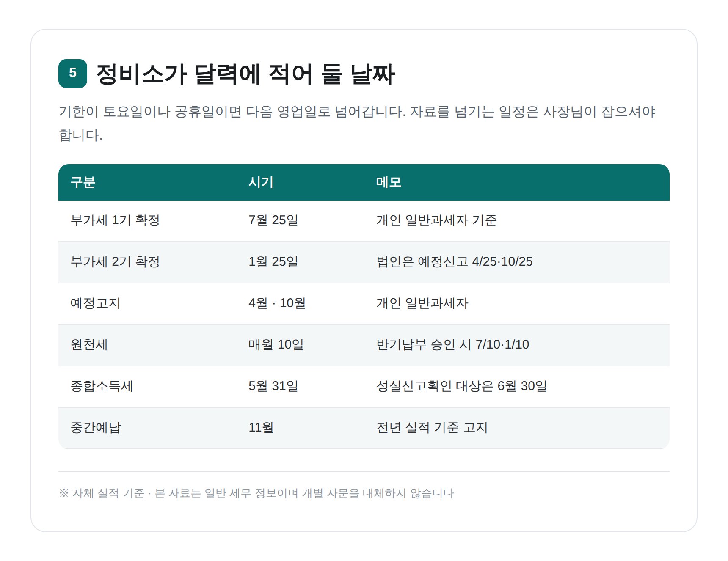Select the 4월 · 10월 cell

pyautogui.click(x=277, y=303)
